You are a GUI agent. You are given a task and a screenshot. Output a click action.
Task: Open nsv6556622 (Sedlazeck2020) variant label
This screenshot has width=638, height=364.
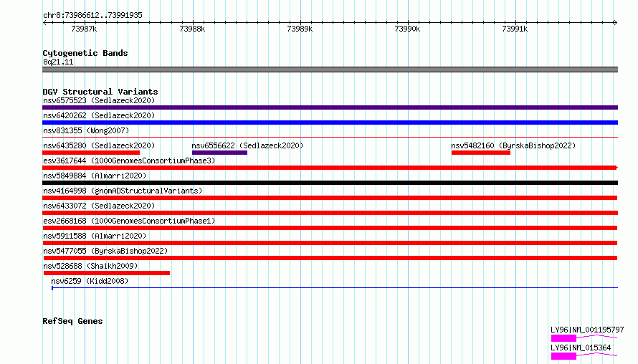click(247, 145)
